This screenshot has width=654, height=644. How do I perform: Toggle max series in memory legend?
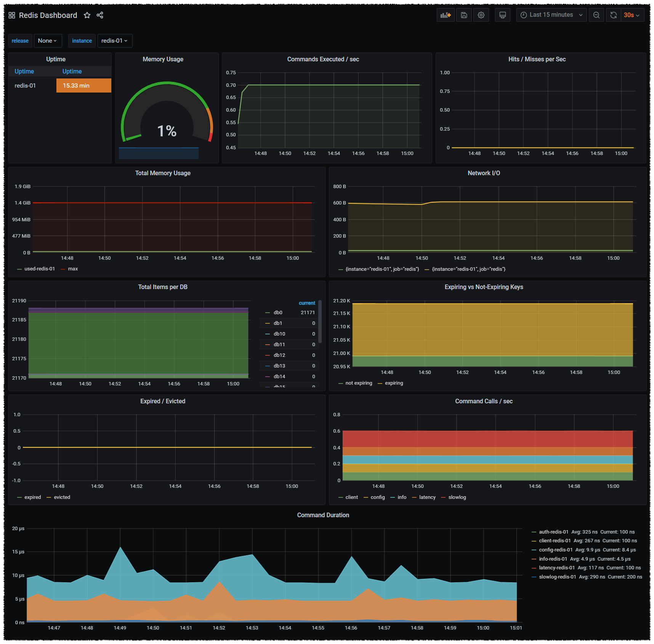(x=73, y=269)
